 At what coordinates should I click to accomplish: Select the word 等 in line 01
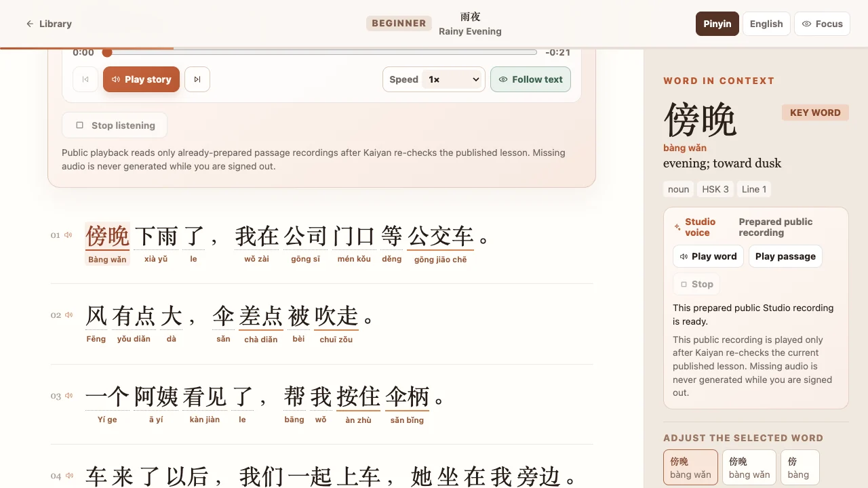[x=392, y=244]
